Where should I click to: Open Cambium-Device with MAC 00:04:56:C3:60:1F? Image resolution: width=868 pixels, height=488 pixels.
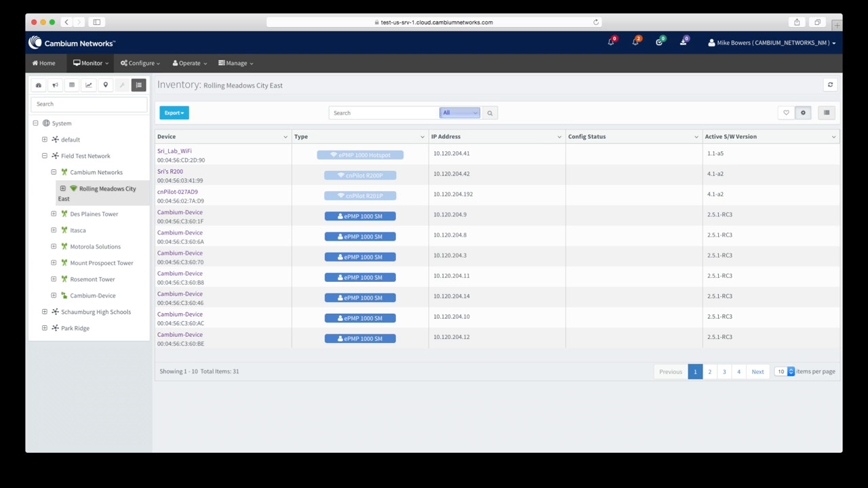180,212
